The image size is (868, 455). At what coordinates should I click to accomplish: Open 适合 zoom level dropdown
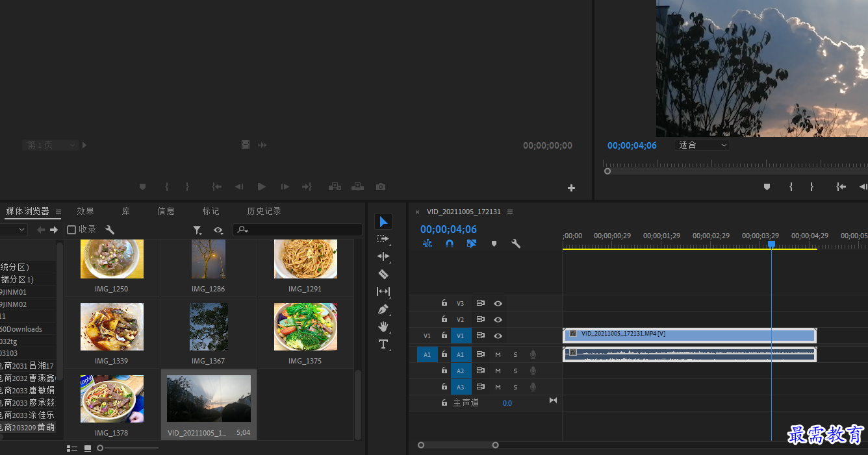[x=702, y=145]
